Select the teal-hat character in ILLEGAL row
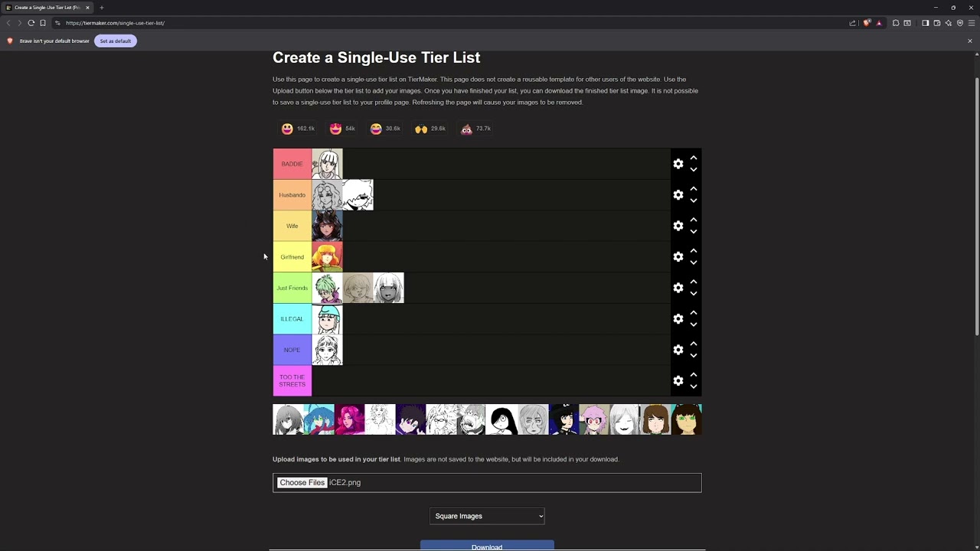The width and height of the screenshot is (980, 551). point(327,319)
